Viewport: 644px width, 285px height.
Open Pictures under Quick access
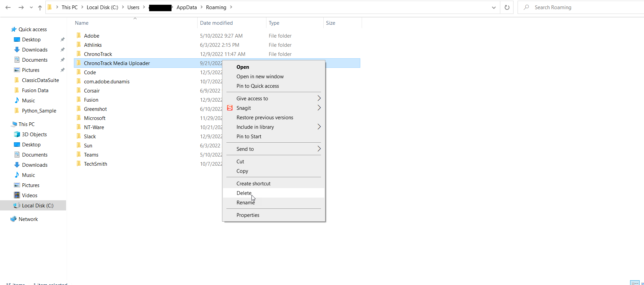[31, 70]
